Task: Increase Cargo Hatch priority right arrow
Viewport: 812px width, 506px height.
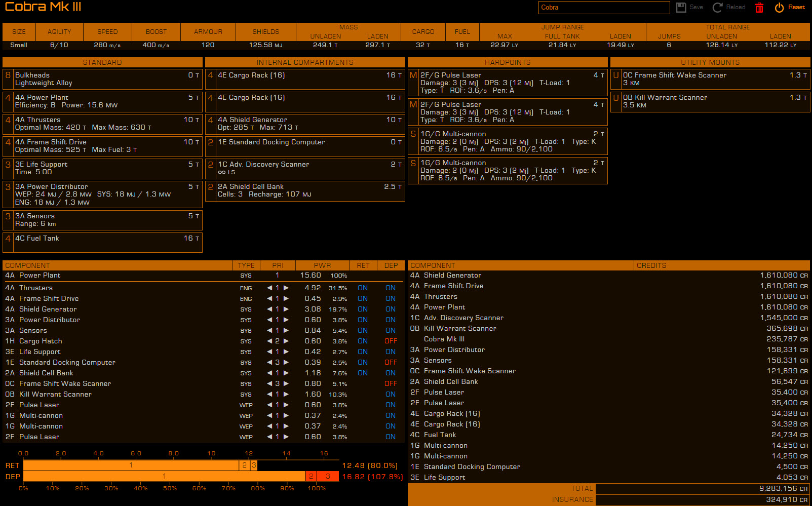Action: pyautogui.click(x=286, y=341)
